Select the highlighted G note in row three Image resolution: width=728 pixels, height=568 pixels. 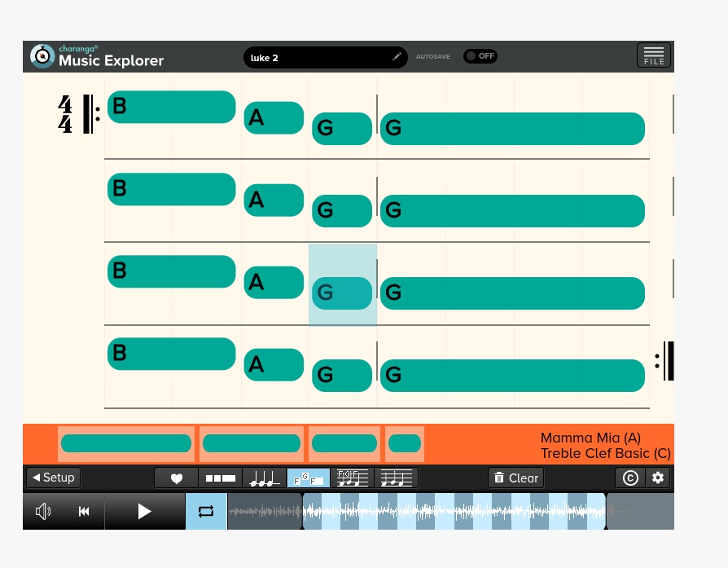tap(342, 293)
